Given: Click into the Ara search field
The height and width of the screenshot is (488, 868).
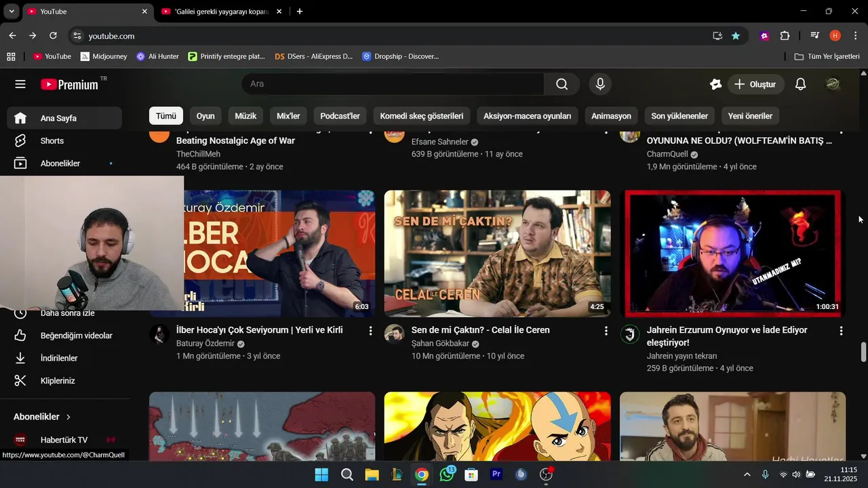Looking at the screenshot, I should pyautogui.click(x=393, y=84).
